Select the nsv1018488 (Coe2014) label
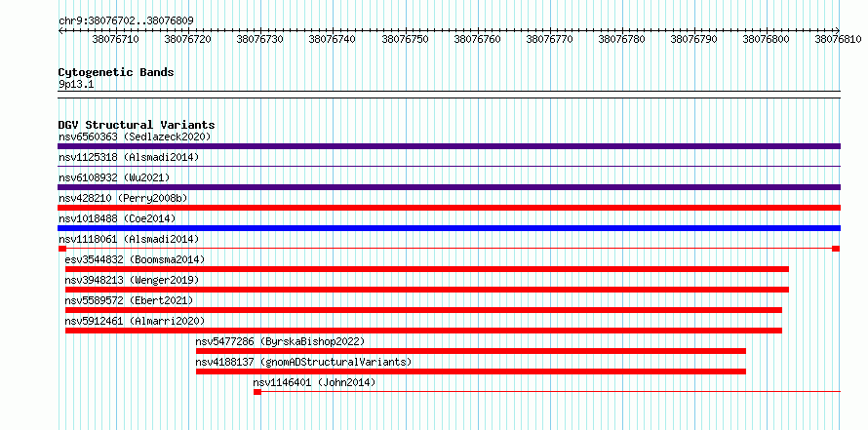Viewport: 868px width, 430px height. (x=117, y=218)
